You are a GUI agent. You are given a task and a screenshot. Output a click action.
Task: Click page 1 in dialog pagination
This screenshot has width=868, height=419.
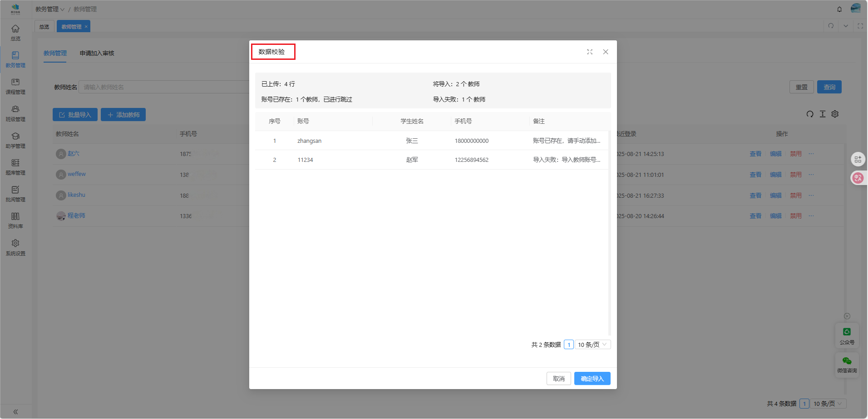[x=569, y=345]
